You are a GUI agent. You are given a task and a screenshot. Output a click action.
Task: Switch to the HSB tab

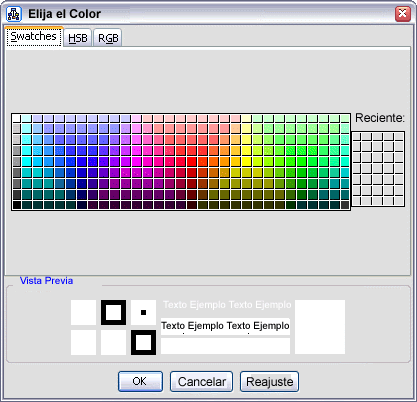coord(78,38)
